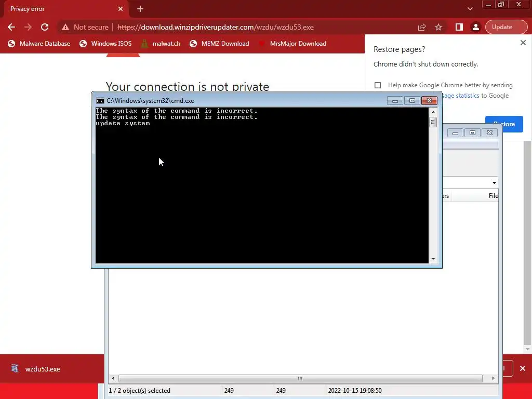Close the cmd.exe window
The height and width of the screenshot is (399, 532).
(x=429, y=101)
